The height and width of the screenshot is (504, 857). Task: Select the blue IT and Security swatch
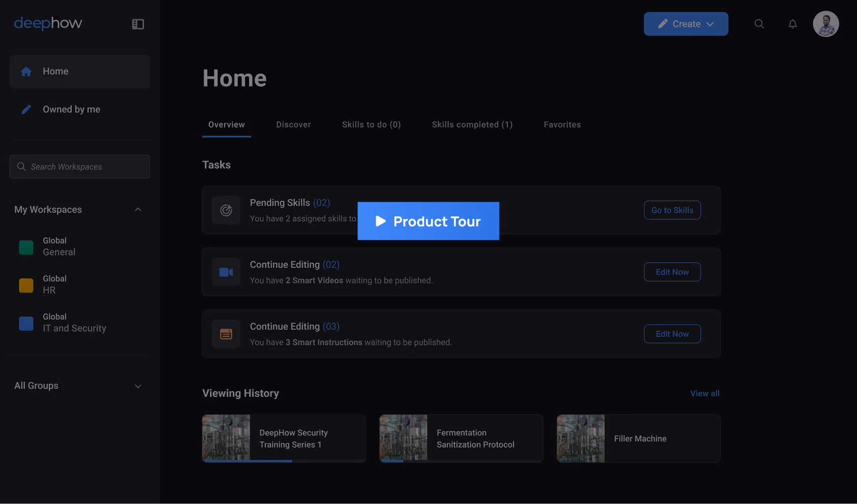point(26,324)
